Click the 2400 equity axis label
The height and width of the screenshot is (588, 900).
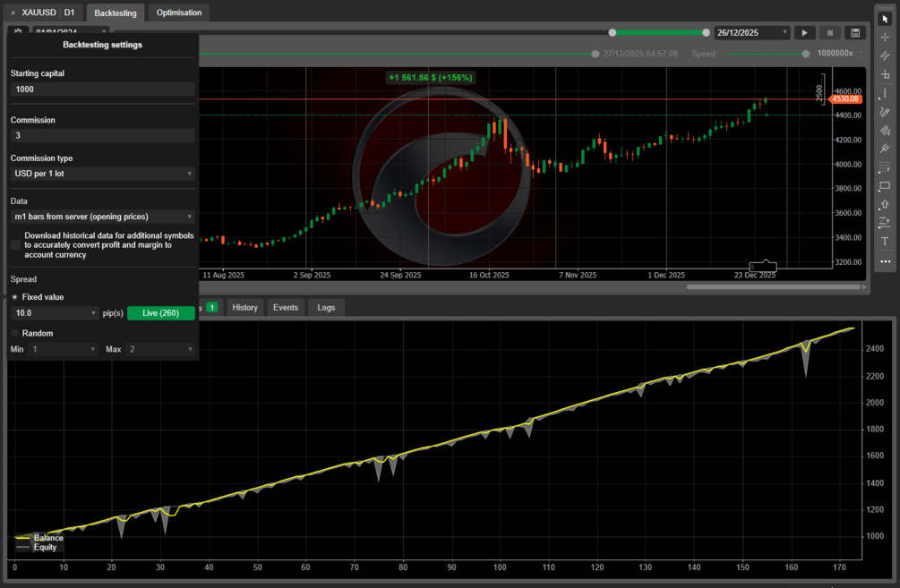click(x=875, y=349)
